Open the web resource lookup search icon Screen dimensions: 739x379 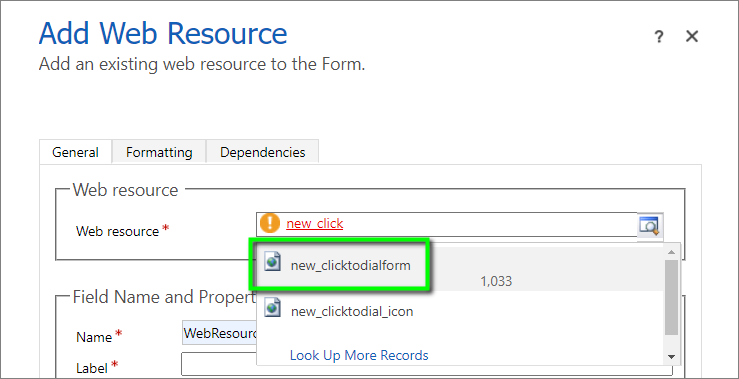[x=650, y=224]
